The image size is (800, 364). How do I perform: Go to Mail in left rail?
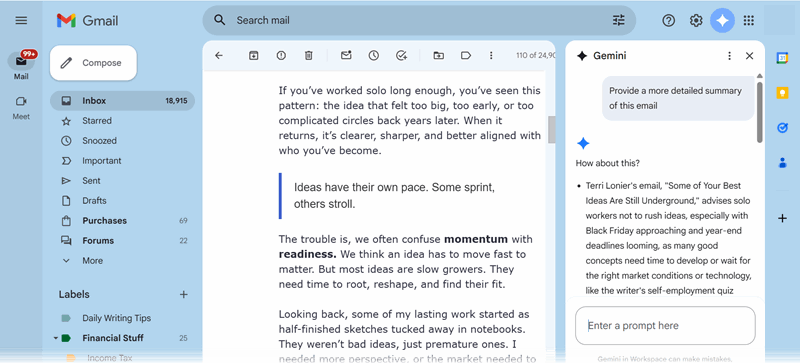click(x=21, y=66)
